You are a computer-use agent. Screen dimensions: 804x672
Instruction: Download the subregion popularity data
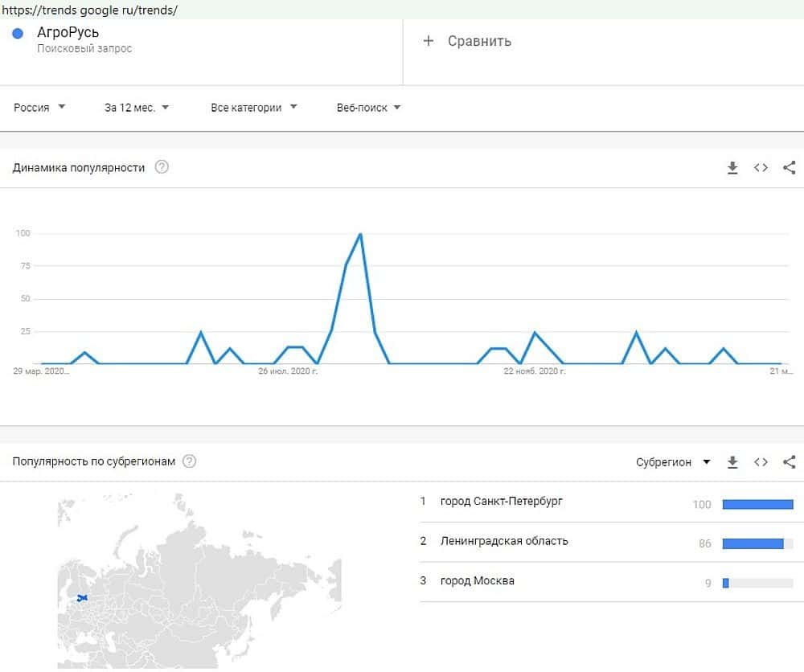732,462
